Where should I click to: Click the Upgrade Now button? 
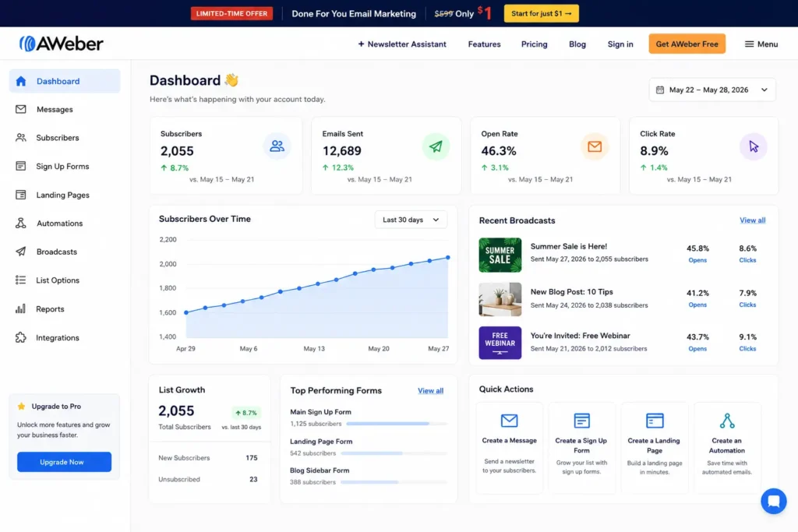(x=64, y=462)
